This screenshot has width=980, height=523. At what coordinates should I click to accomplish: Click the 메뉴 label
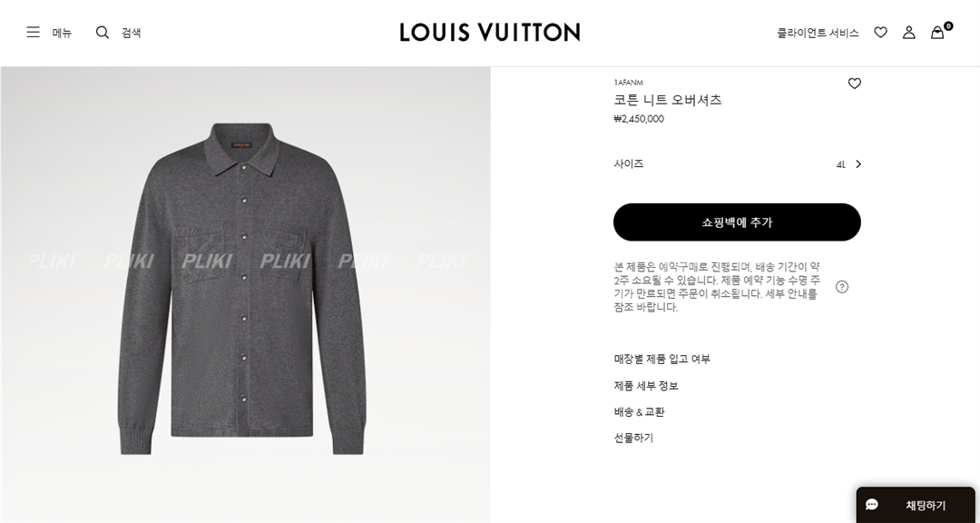[62, 33]
